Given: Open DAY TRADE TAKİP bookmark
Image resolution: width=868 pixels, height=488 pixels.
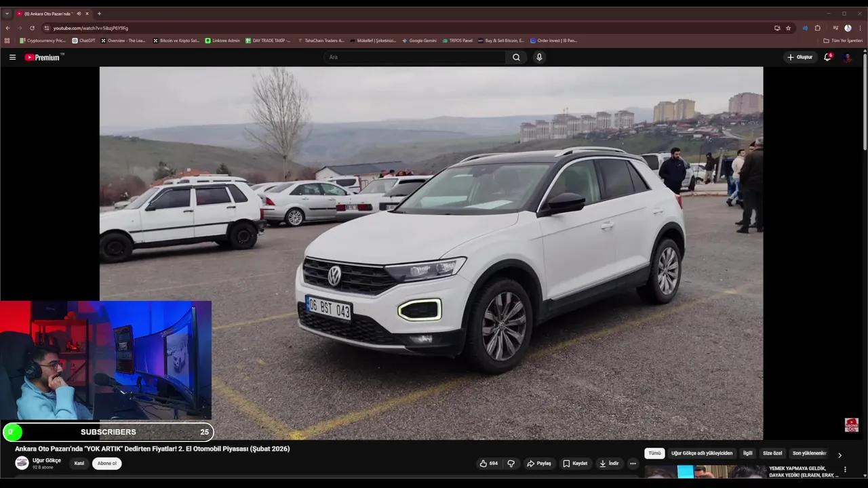Looking at the screenshot, I should [x=268, y=41].
